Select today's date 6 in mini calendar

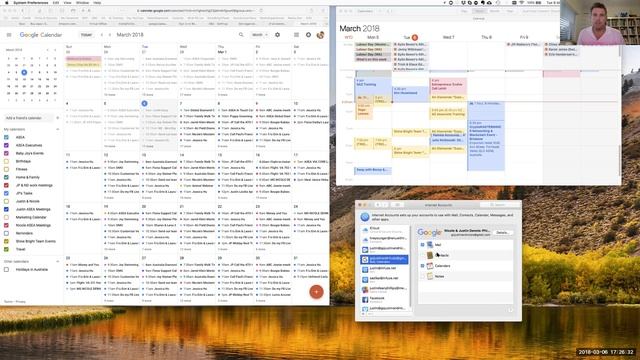coord(24,72)
